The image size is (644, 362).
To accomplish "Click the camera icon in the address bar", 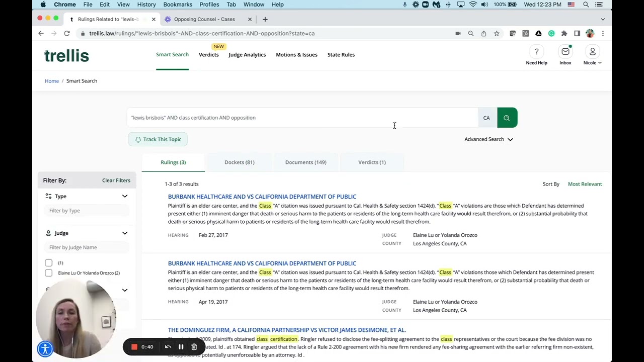I will click(458, 33).
